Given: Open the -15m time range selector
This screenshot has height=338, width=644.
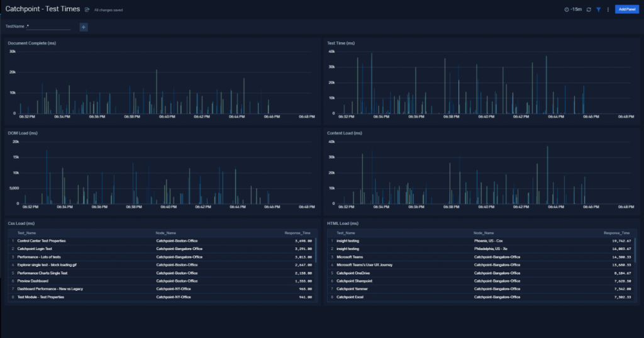Looking at the screenshot, I should click(x=573, y=9).
